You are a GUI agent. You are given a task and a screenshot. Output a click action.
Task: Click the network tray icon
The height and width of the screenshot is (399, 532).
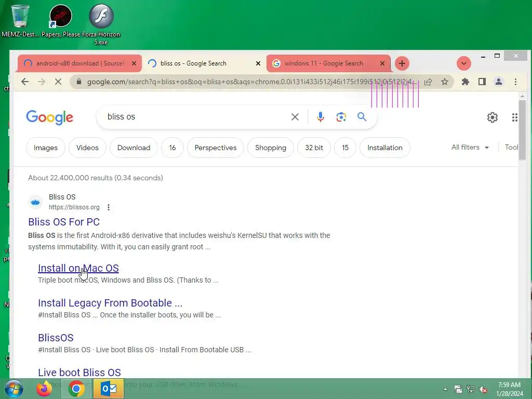pyautogui.click(x=471, y=389)
